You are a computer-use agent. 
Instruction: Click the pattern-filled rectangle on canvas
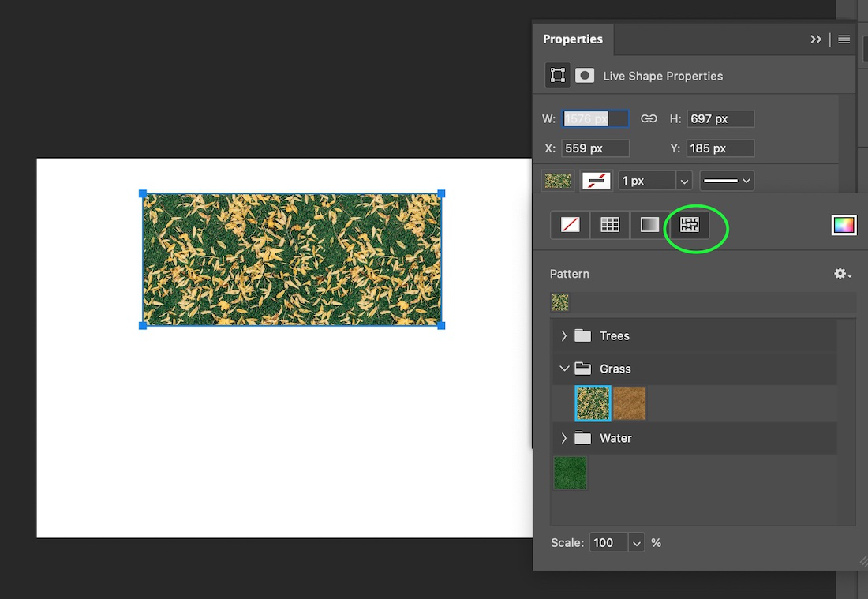pos(292,259)
